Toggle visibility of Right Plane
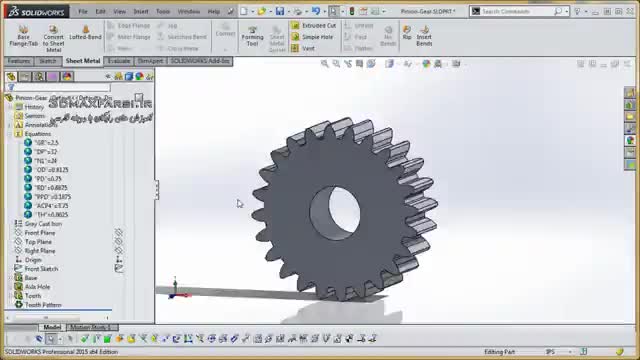The height and width of the screenshot is (360, 640). point(118,251)
